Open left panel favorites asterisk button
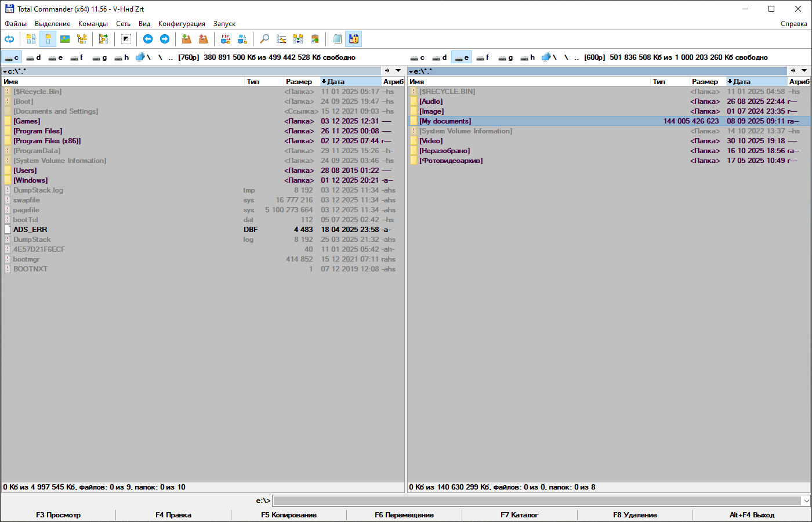The width and height of the screenshot is (812, 522). [x=387, y=71]
